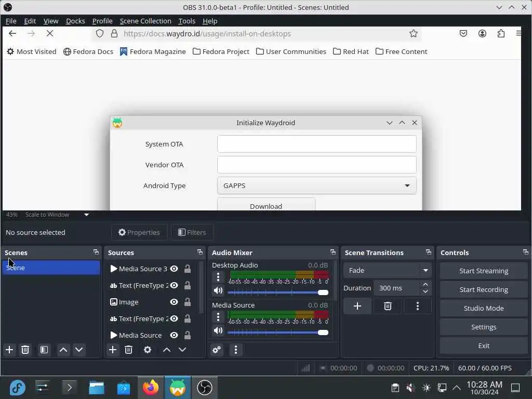Hide Media Source 3 eye icon
The height and width of the screenshot is (399, 532).
click(174, 269)
